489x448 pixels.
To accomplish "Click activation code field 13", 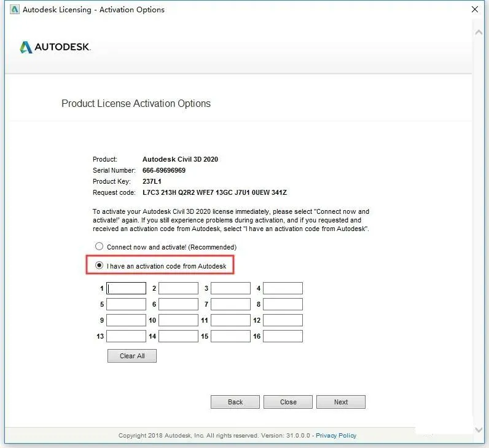I will 127,336.
